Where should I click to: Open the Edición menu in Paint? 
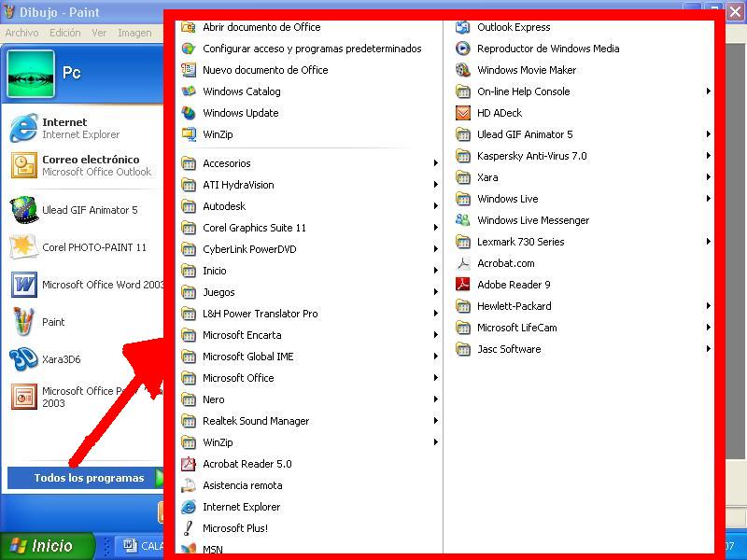pos(65,33)
